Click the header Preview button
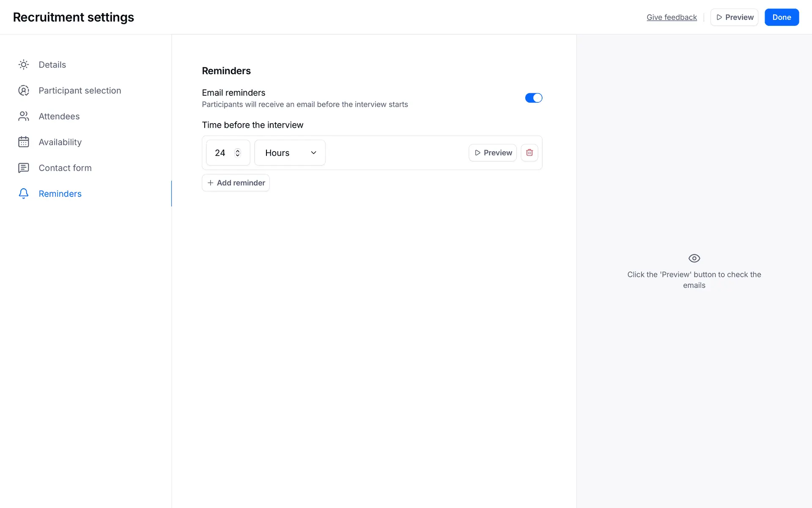Image resolution: width=812 pixels, height=508 pixels. 734,17
